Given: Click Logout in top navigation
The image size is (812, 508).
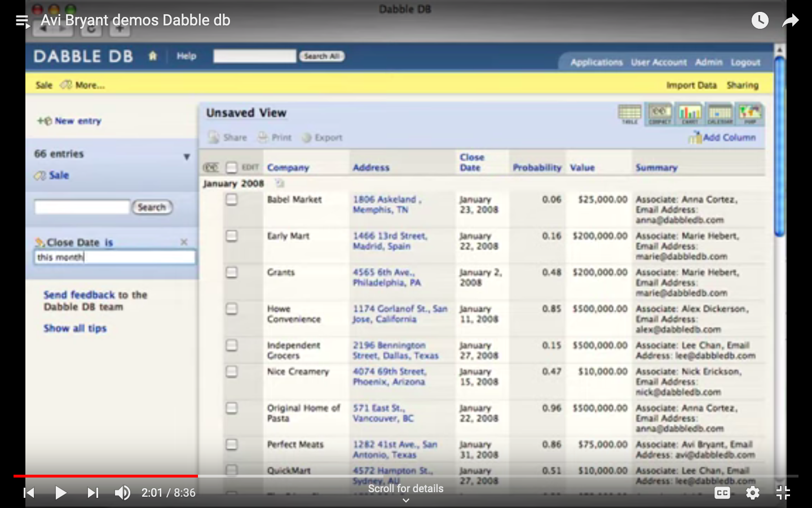Looking at the screenshot, I should pos(745,62).
